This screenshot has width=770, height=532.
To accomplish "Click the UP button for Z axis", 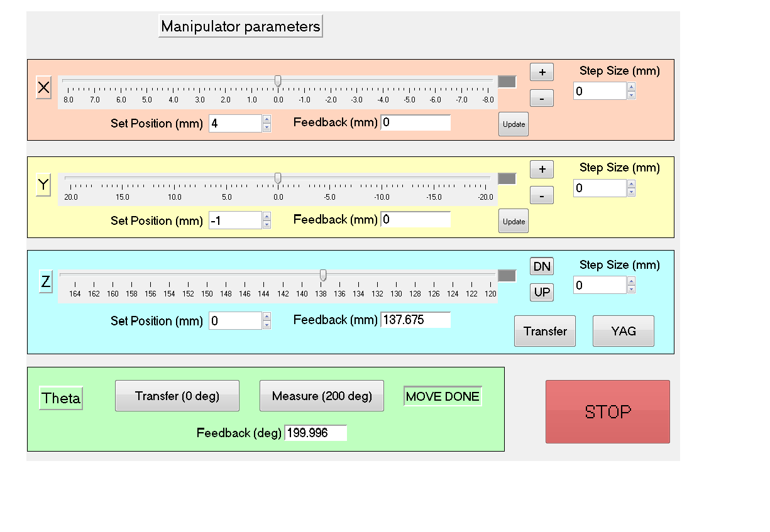I will tap(541, 292).
